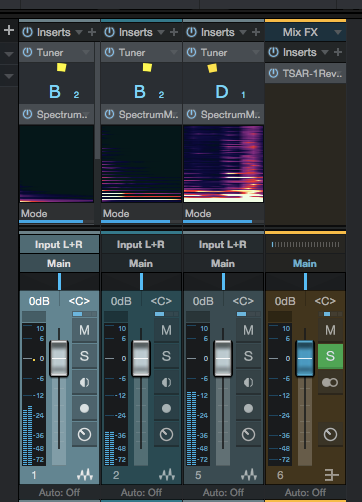Choose Main output on channel 2

tap(141, 263)
